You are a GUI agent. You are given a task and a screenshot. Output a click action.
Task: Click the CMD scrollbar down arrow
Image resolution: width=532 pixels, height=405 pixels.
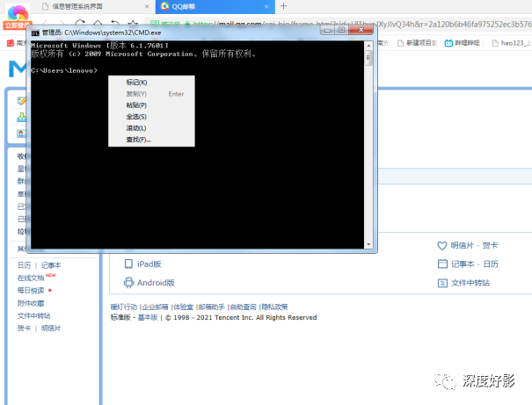[368, 244]
